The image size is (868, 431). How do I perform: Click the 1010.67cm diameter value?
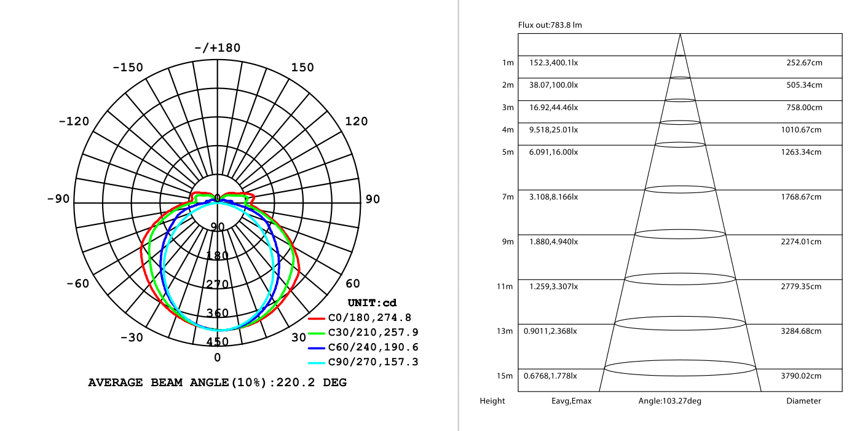(x=801, y=130)
